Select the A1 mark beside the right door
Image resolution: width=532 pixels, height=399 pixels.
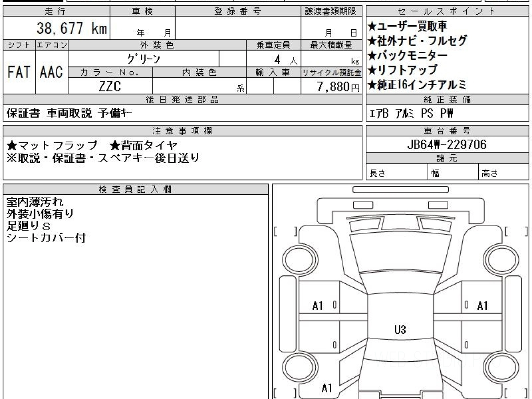click(x=482, y=305)
